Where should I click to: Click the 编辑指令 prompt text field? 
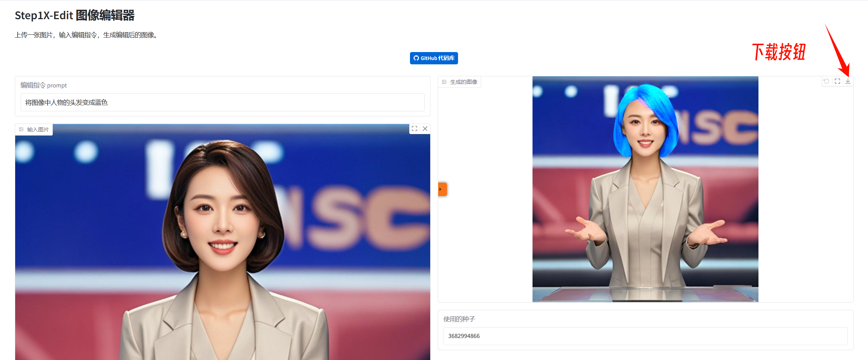click(x=223, y=102)
